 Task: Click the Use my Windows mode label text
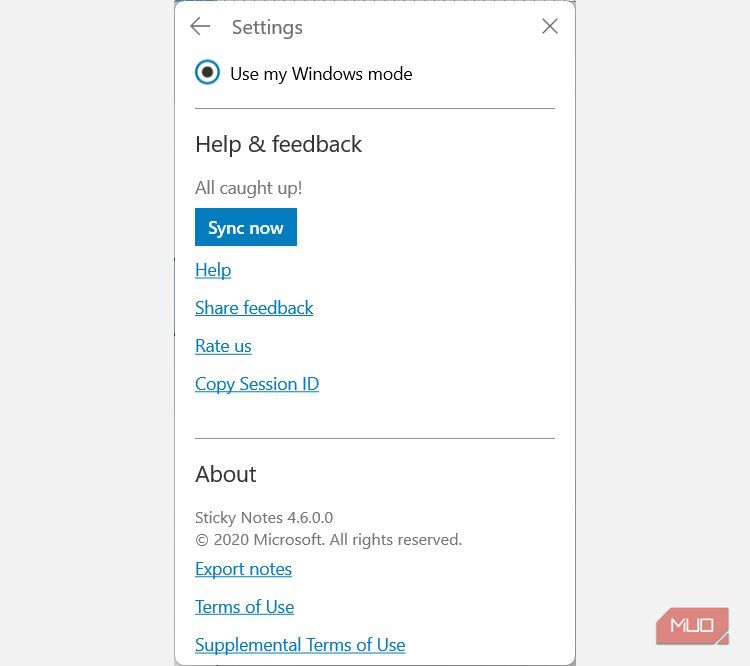pyautogui.click(x=321, y=74)
